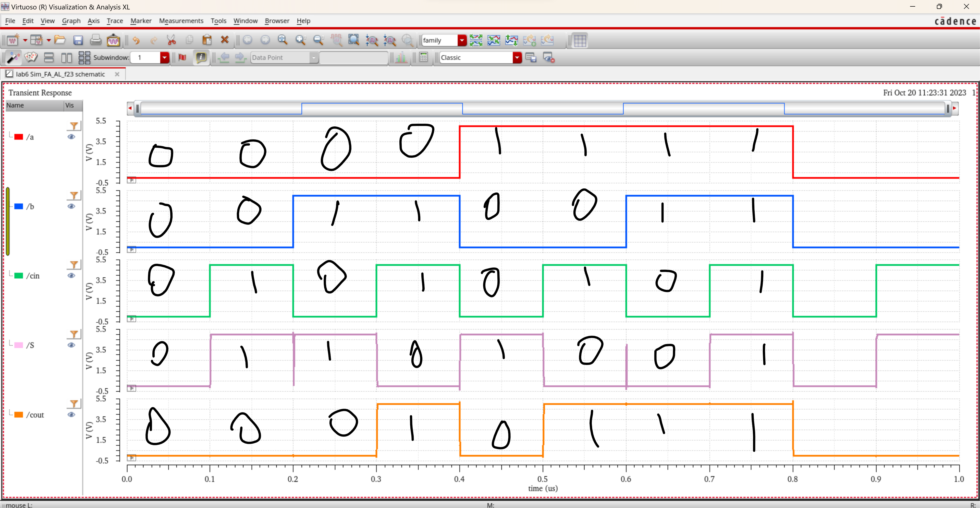980x508 pixels.
Task: Click the Zoom to Fit icon
Action: [354, 40]
